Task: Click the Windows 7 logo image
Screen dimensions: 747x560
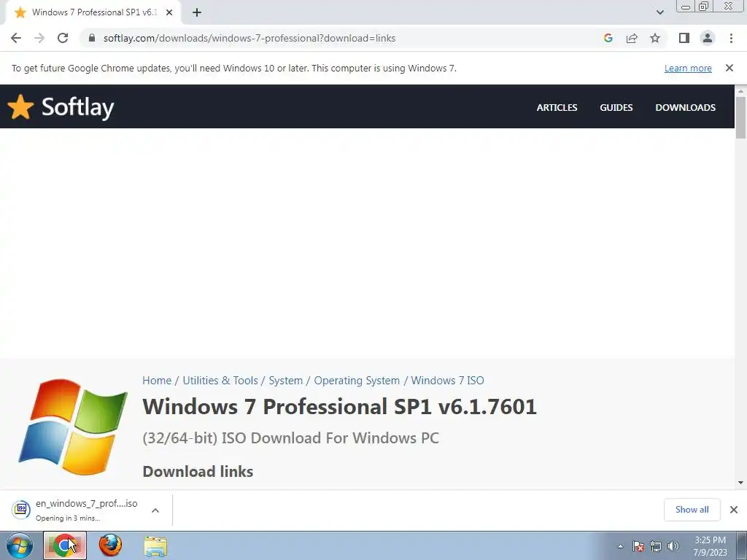Action: pyautogui.click(x=73, y=427)
